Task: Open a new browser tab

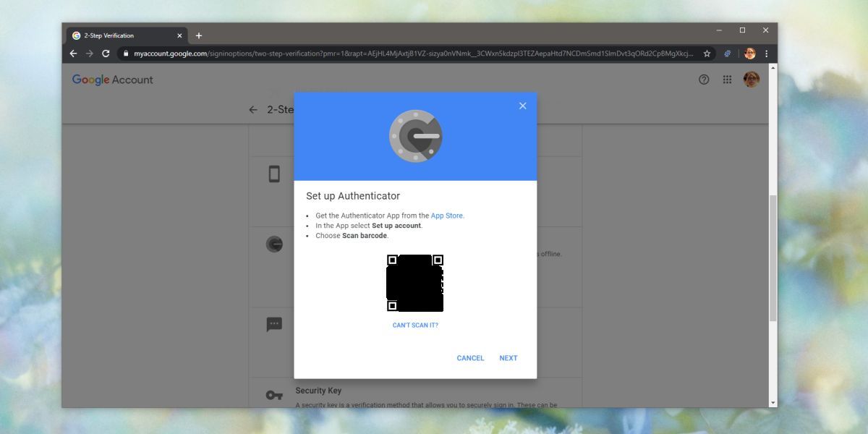Action: click(199, 35)
